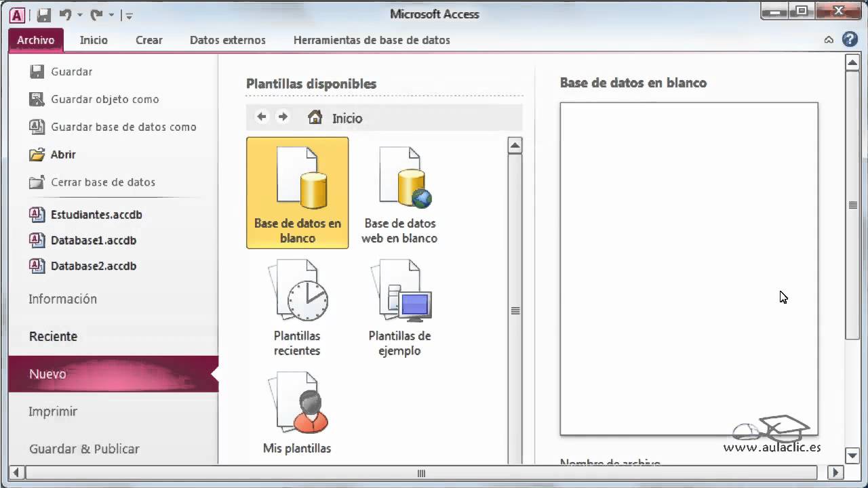
Task: Minimize the ribbon with the caret icon
Action: [829, 40]
